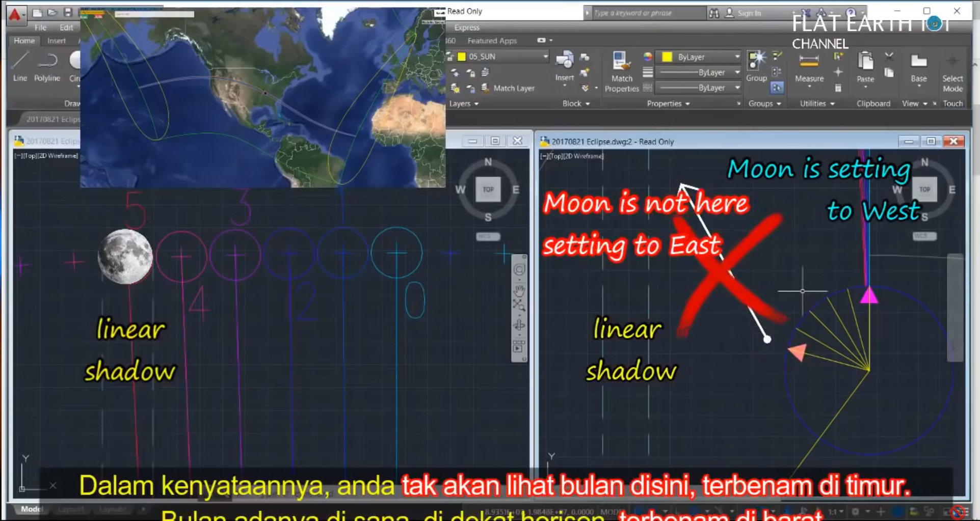Open the Featured Apps tab

[492, 41]
